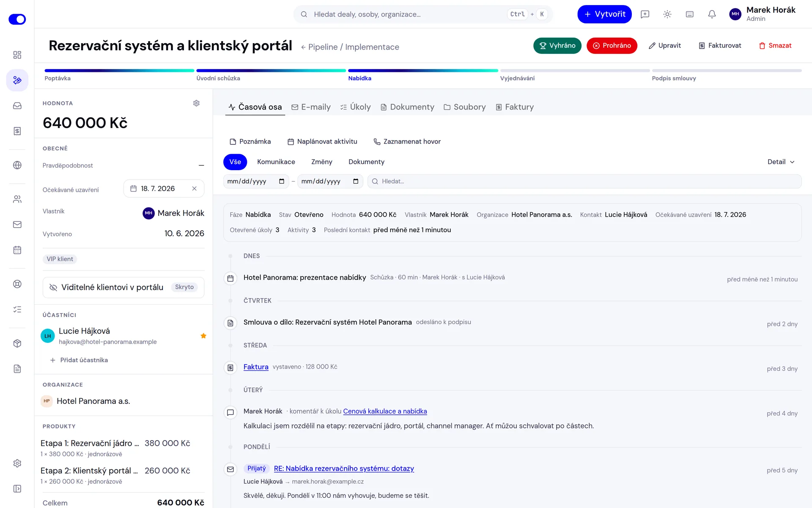Screen dimensions: 812x508
Task: Go back to Pipeline / Implementace
Action: [350, 47]
